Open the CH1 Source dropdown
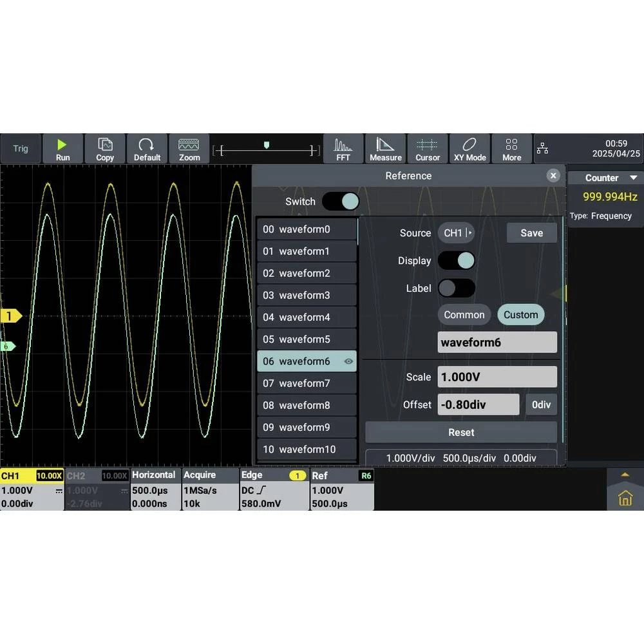Screen dimensions: 644x644 tap(456, 233)
